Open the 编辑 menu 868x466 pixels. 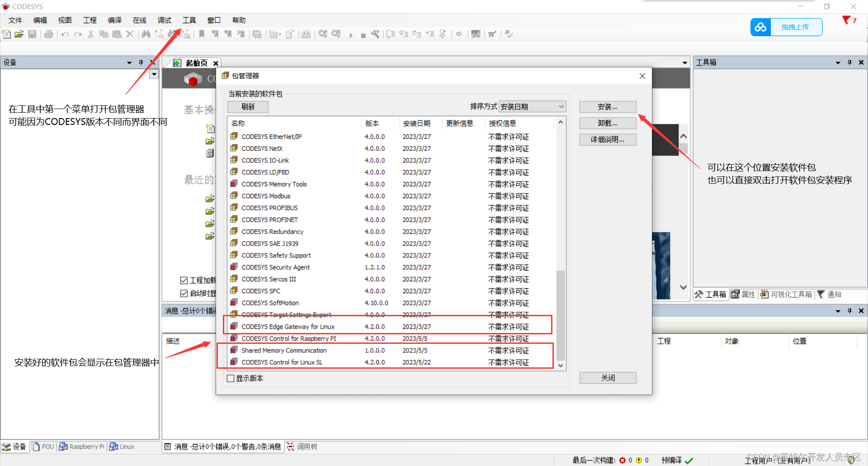pos(40,20)
